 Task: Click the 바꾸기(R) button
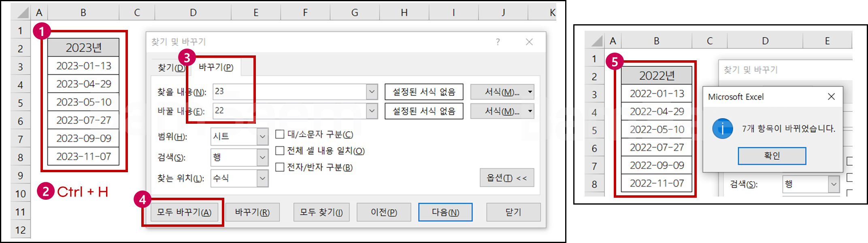[252, 212]
